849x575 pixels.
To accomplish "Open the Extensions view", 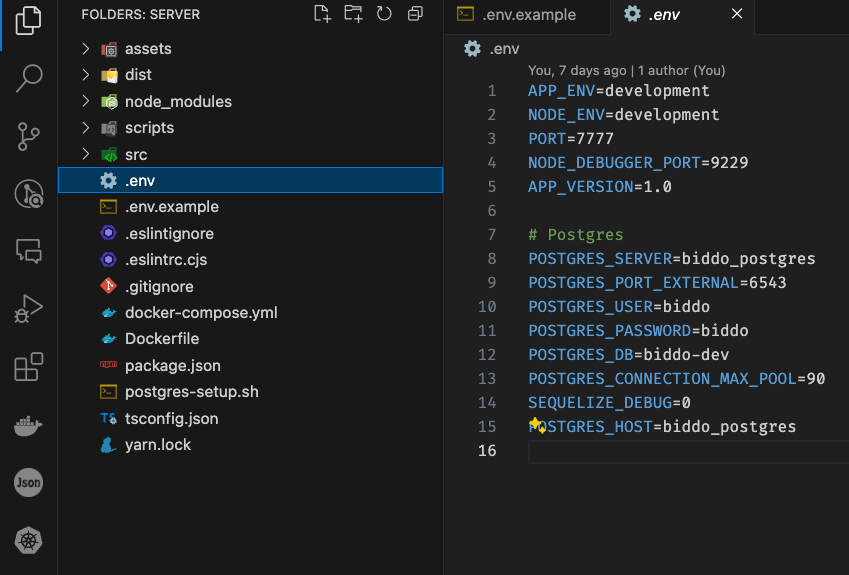I will [28, 367].
